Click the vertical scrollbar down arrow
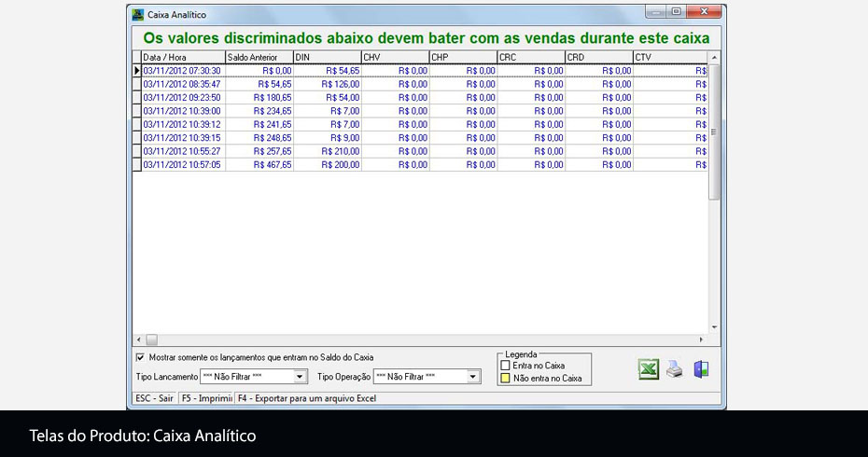Image resolution: width=868 pixels, height=457 pixels. click(x=715, y=327)
